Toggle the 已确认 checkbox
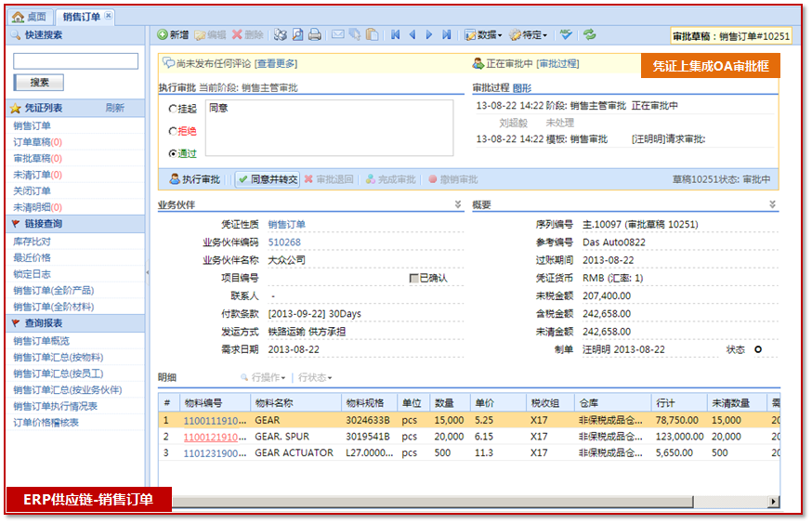Viewport: 812px width, 524px height. pos(413,278)
